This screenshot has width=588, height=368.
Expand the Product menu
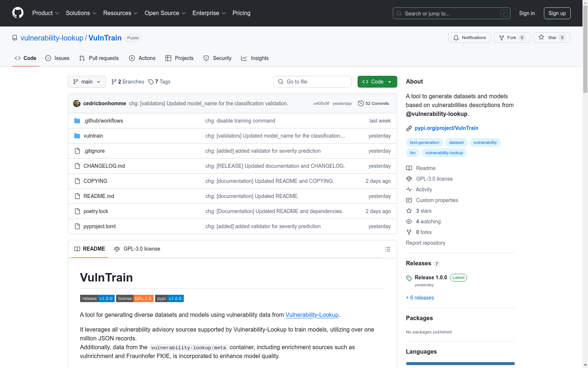coord(46,13)
